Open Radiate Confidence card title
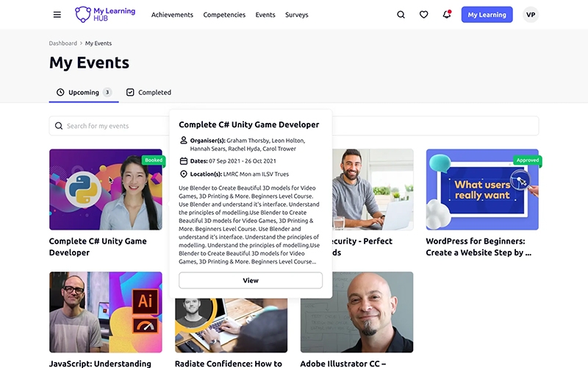This screenshot has width=588, height=368. point(229,364)
